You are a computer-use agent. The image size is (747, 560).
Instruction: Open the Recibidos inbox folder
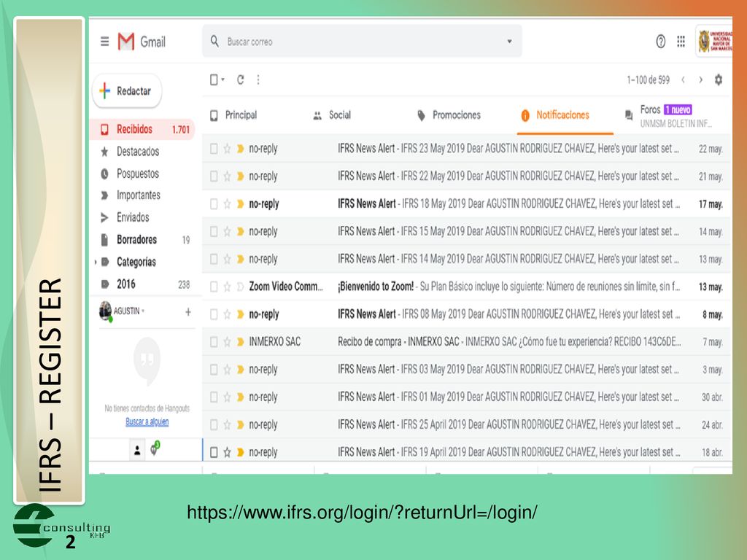[x=142, y=130]
